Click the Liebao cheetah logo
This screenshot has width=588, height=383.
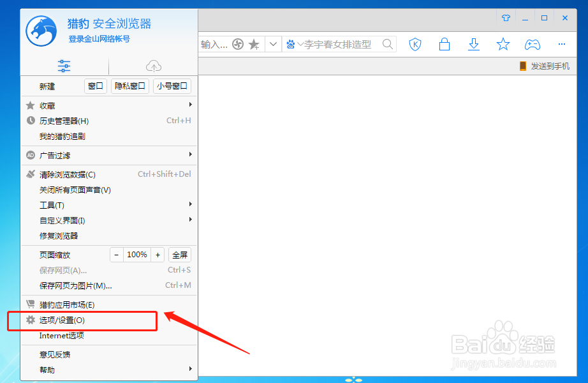click(x=41, y=31)
